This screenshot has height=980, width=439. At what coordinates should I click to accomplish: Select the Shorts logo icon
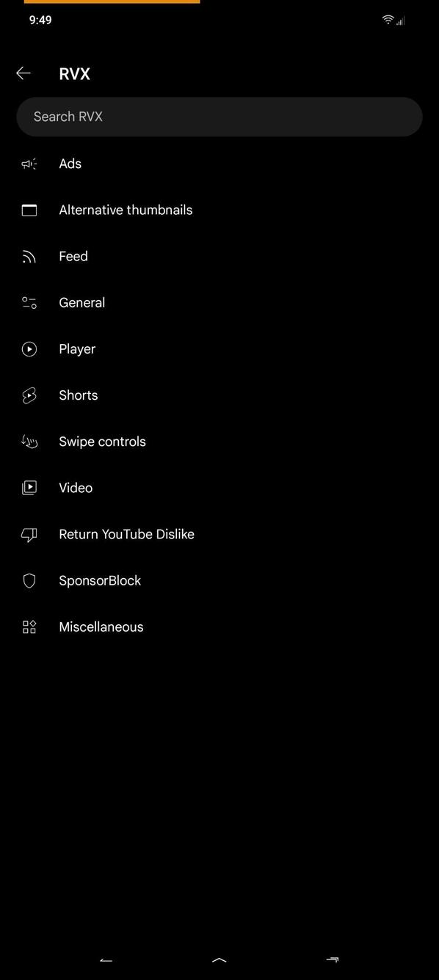click(x=29, y=395)
